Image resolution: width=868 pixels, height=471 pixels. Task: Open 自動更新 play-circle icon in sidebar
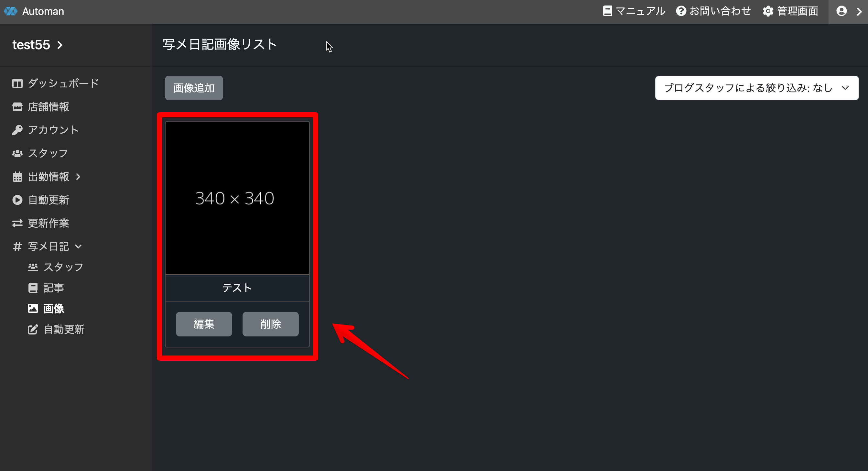[x=17, y=200]
